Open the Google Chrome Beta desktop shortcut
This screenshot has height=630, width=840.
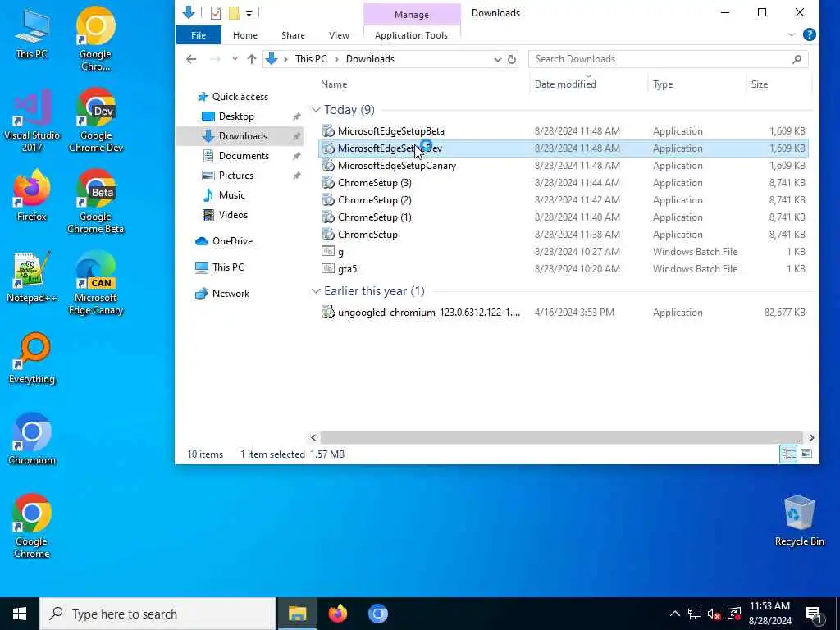pos(96,201)
